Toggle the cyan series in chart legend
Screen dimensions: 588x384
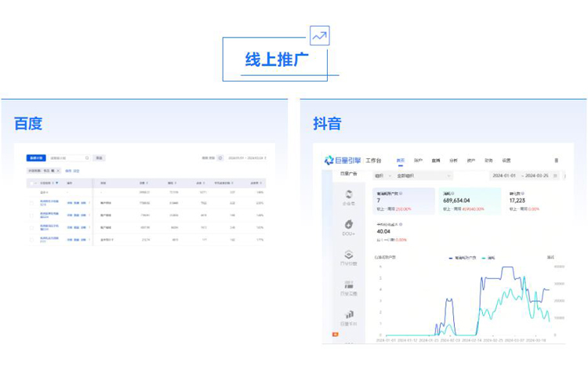click(x=488, y=258)
